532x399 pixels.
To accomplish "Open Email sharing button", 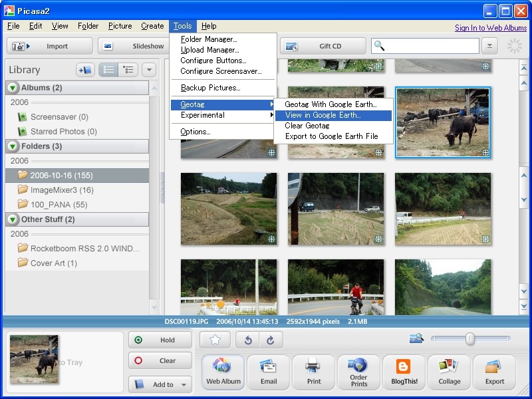I will pyautogui.click(x=268, y=372).
